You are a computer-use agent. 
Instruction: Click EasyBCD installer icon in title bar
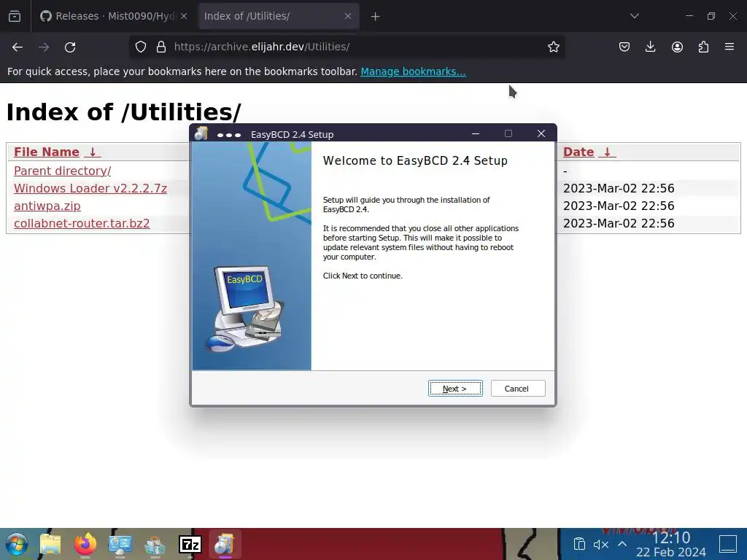[201, 133]
